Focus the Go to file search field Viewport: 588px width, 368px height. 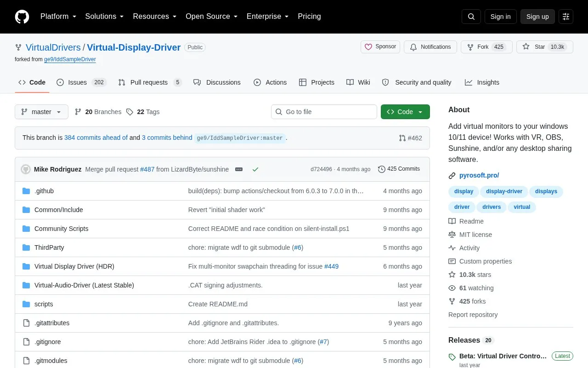324,112
